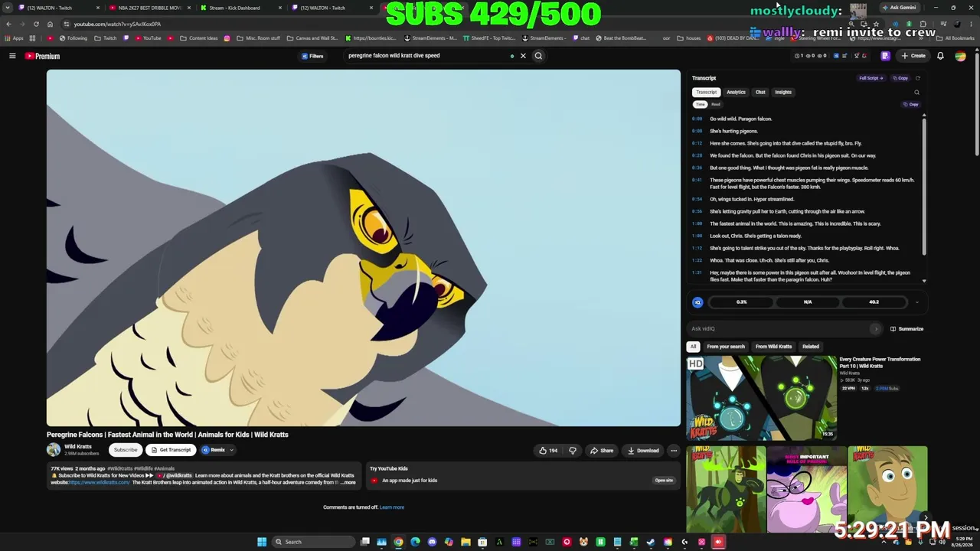Click the transcript panel scrollbar
980x551 pixels.
[x=924, y=187]
